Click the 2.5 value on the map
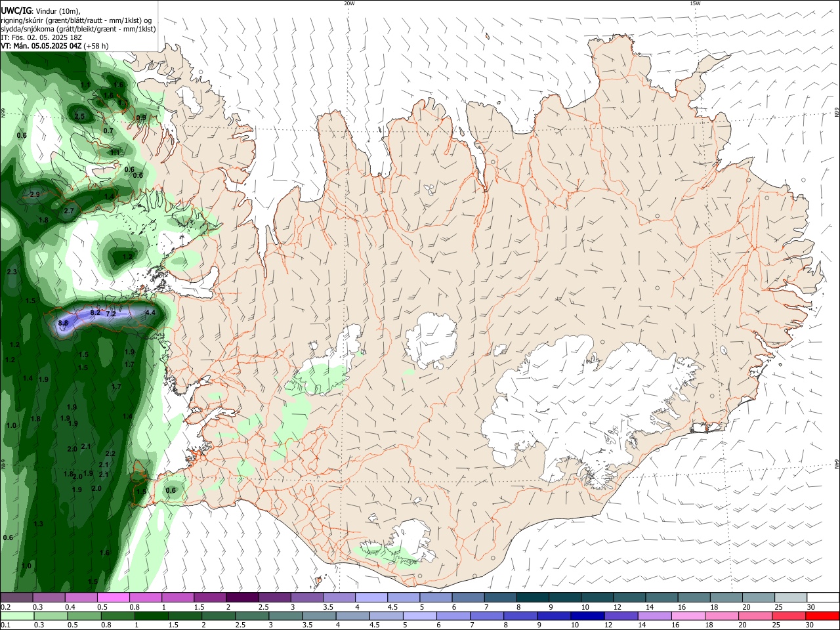Screen dimensions: 840x630 79,117
